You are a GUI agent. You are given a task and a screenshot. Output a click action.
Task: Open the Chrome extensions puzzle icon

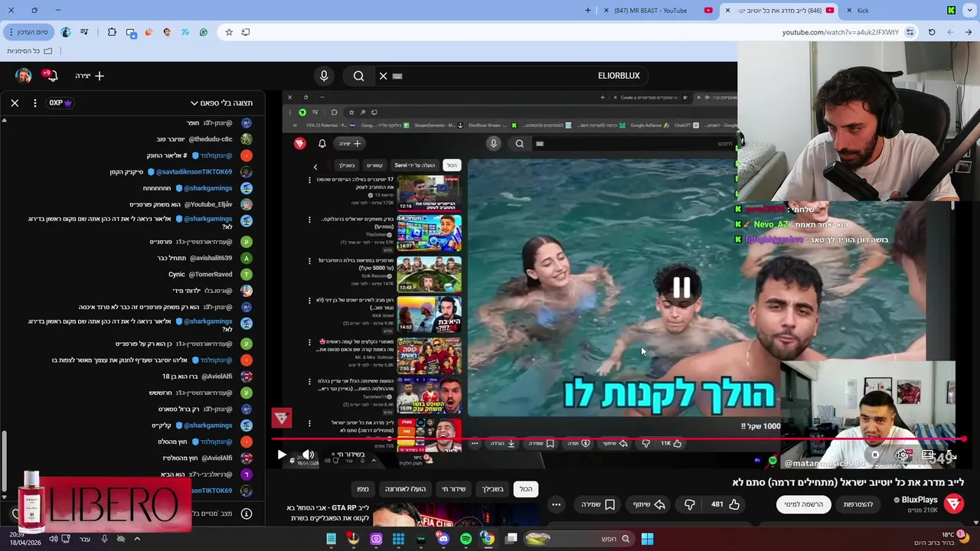[112, 32]
